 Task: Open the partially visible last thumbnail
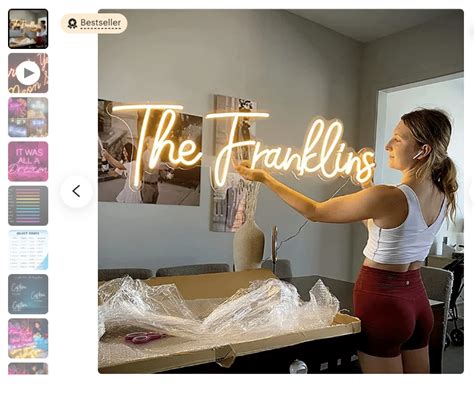[x=28, y=369]
